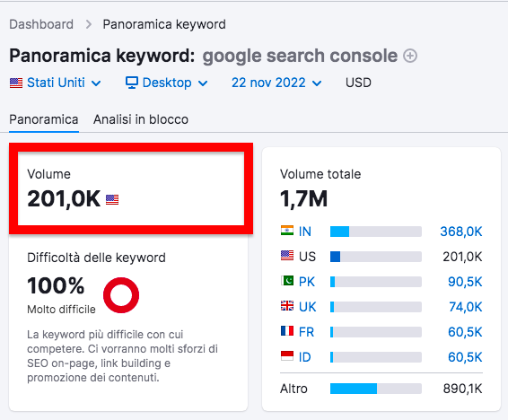Click the US flag next to 201,0K volume

[112, 199]
